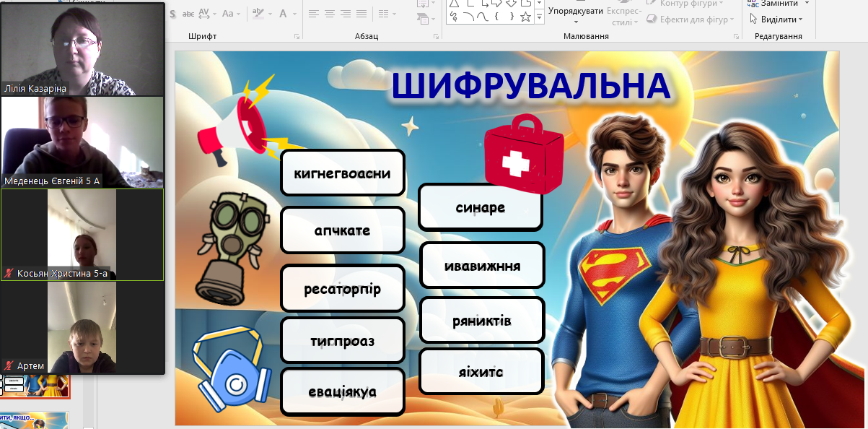The image size is (868, 429).
Task: Expand the font color palette arrow
Action: pyautogui.click(x=295, y=13)
